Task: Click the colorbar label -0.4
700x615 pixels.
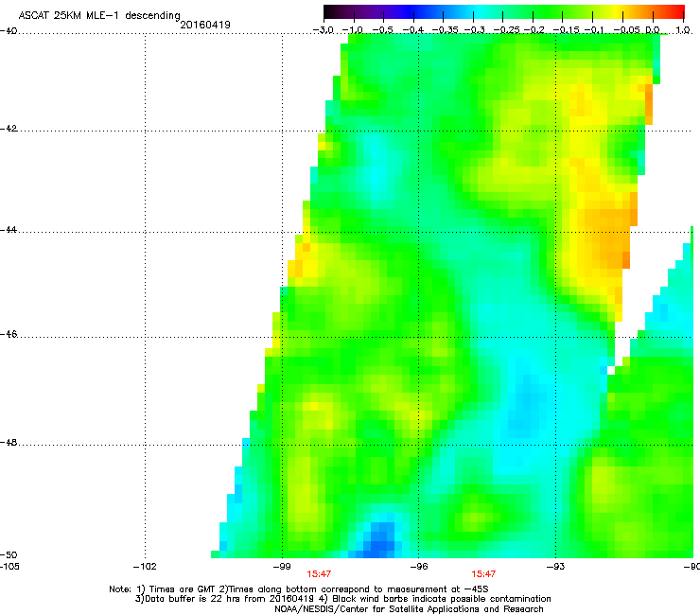Action: click(413, 30)
